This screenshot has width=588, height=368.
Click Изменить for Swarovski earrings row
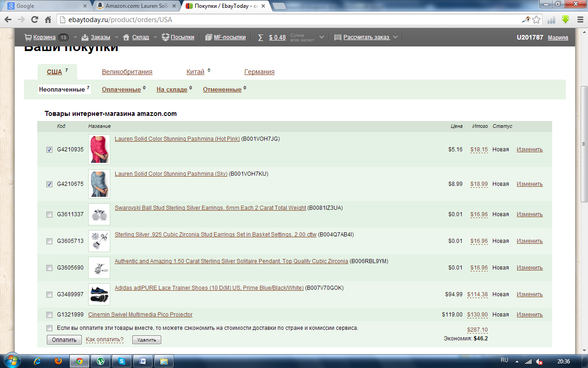(530, 214)
